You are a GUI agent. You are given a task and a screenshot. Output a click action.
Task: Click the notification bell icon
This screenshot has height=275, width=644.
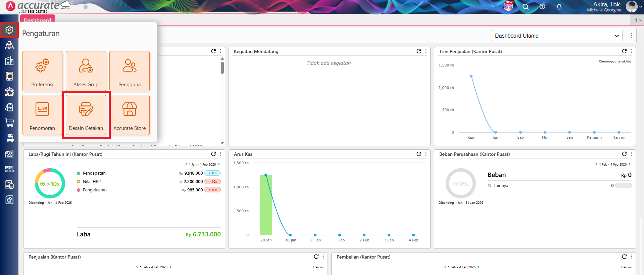559,7
